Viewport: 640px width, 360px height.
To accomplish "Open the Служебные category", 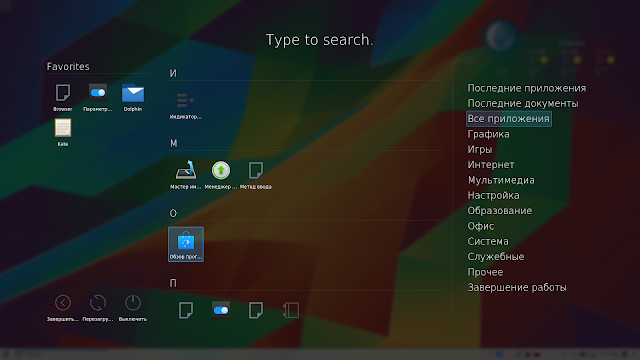I will 496,257.
